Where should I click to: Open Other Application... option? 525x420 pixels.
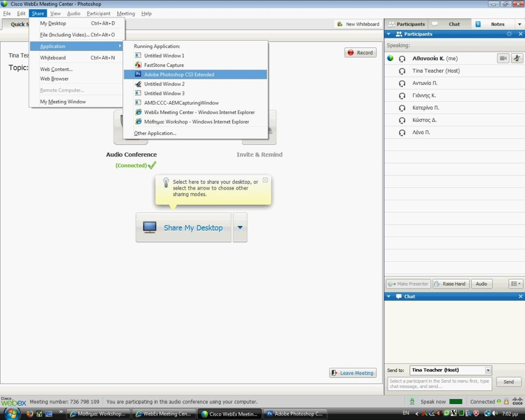coord(195,133)
